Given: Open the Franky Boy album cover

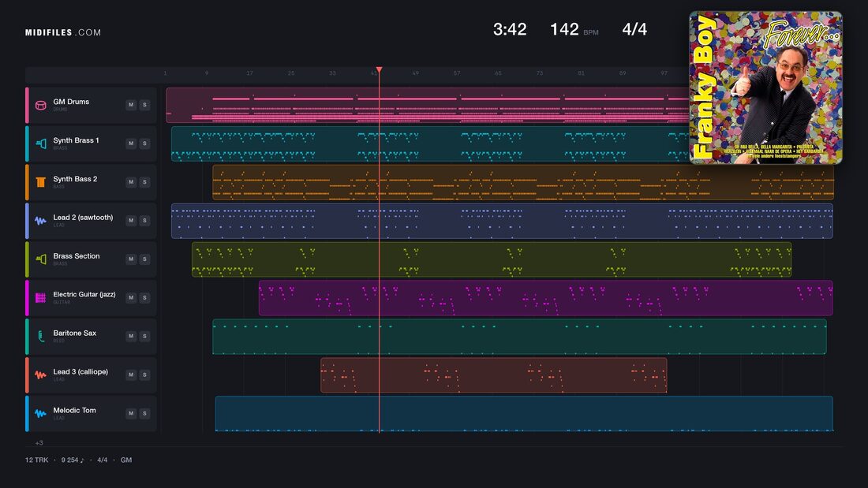Looking at the screenshot, I should (x=765, y=88).
